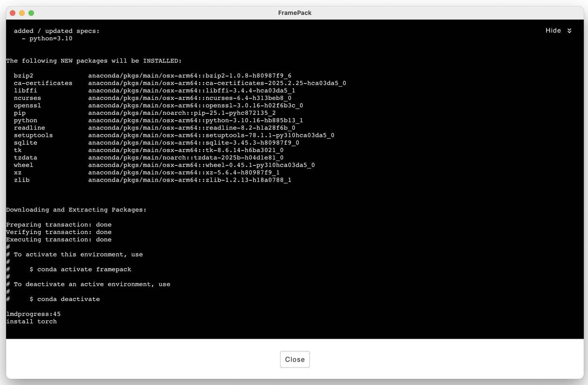Click the 'ca-certificates' package name
Image resolution: width=588 pixels, height=385 pixels.
pos(43,83)
